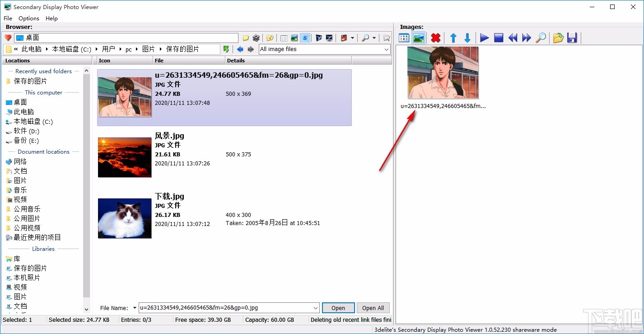Select 此电脑 in Locations pane
The height and width of the screenshot is (334, 644).
coord(23,112)
